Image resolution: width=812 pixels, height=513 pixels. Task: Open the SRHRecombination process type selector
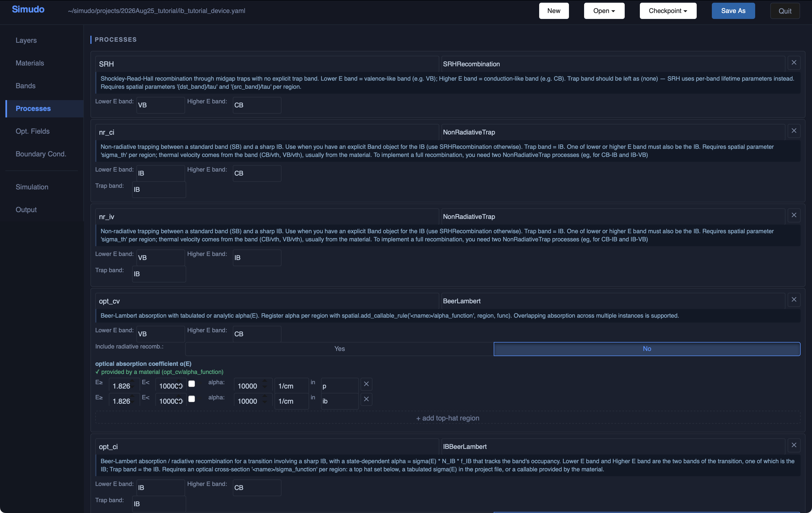coord(613,64)
